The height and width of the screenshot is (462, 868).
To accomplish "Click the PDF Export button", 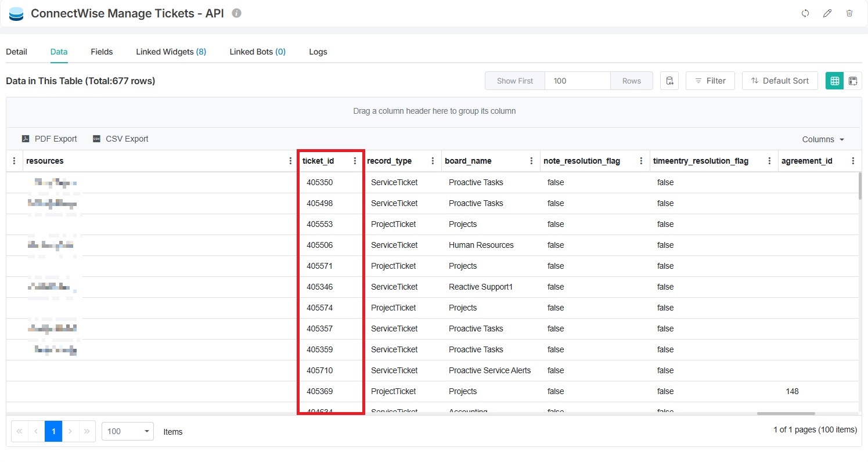I will (49, 139).
